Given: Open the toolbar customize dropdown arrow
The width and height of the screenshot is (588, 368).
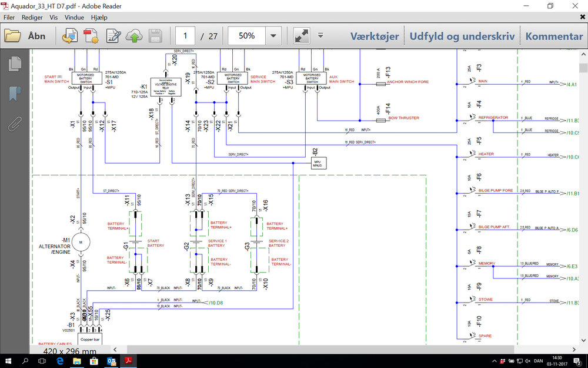Looking at the screenshot, I should click(320, 36).
